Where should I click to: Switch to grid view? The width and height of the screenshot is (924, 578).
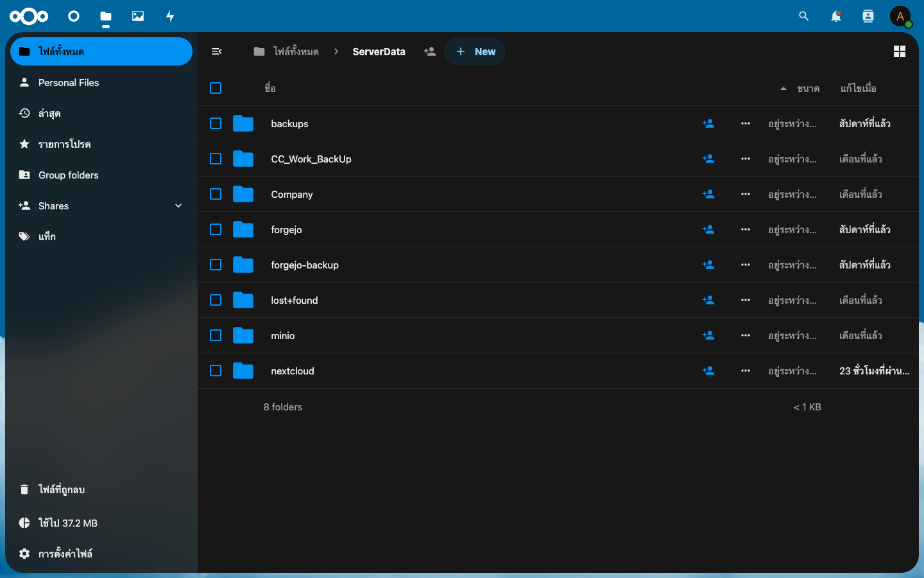tap(900, 51)
